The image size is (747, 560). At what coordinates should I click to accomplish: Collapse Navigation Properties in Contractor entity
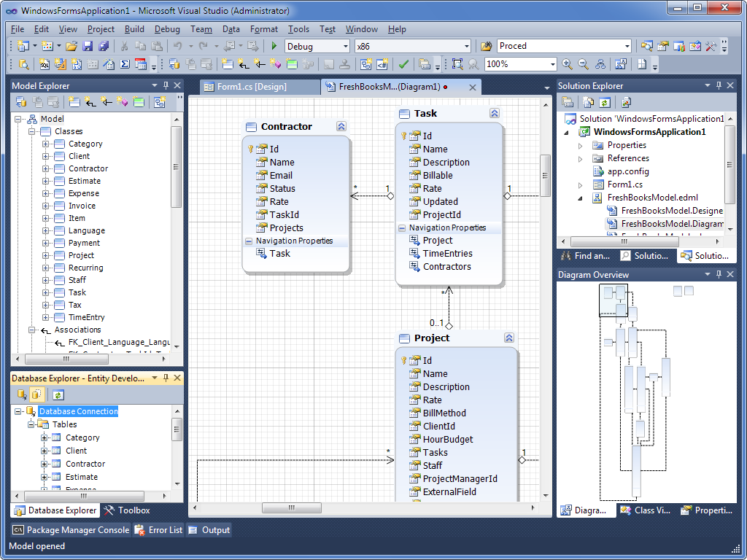[x=249, y=241]
